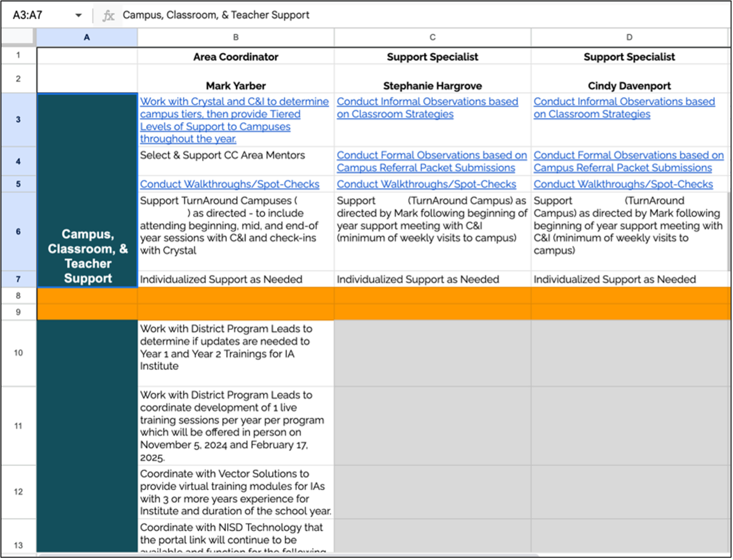Screen dimensions: 733x560
Task: Select row 3 header
Action: click(x=18, y=120)
